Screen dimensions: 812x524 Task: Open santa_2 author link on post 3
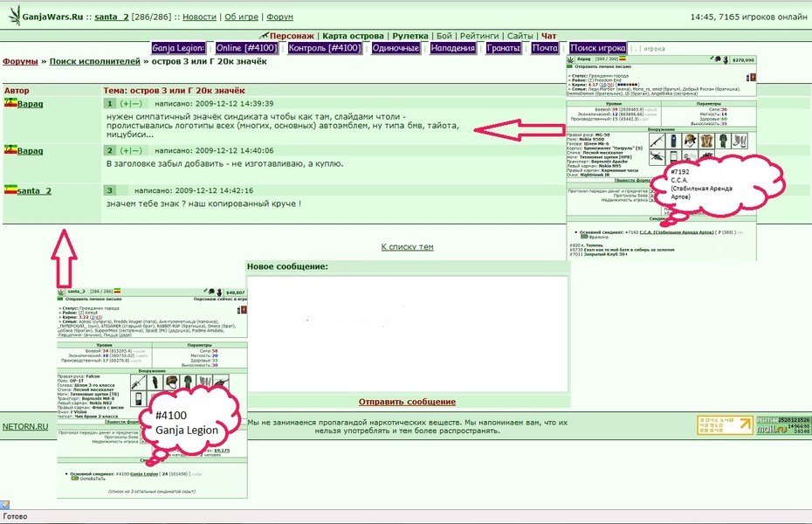coord(34,190)
